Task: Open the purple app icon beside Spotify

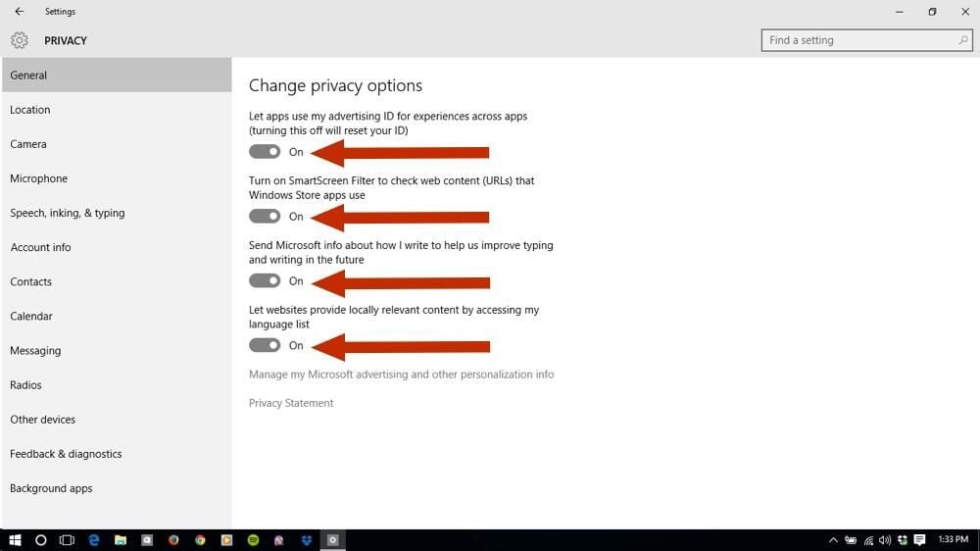Action: (279, 540)
